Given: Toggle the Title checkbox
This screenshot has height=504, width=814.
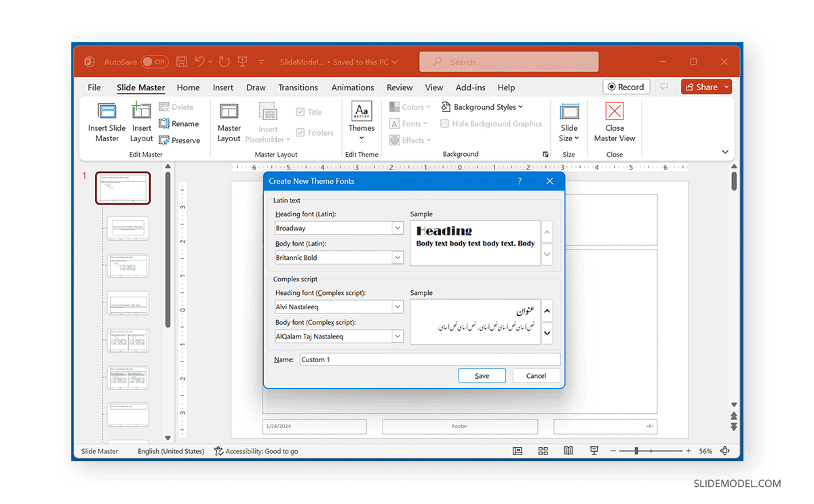Looking at the screenshot, I should point(301,111).
